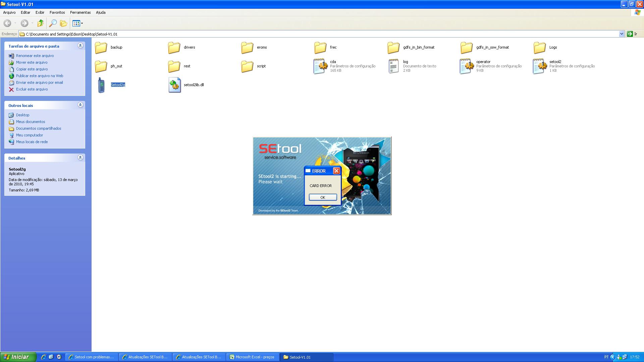
Task: Switch to Setool com problemas taskbar window
Action: (92, 357)
